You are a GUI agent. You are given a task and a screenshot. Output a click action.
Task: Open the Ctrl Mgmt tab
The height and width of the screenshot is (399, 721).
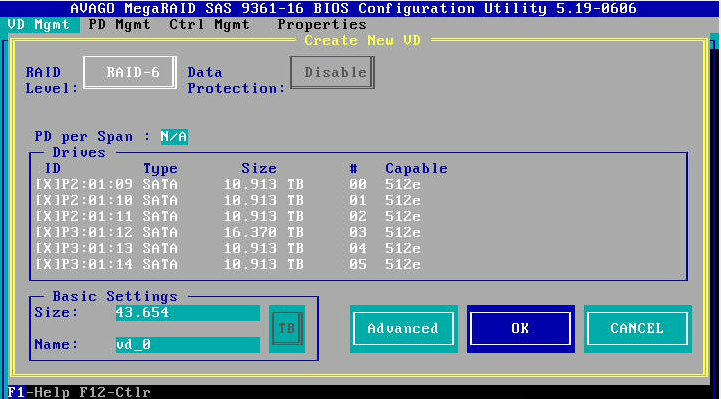pos(210,24)
